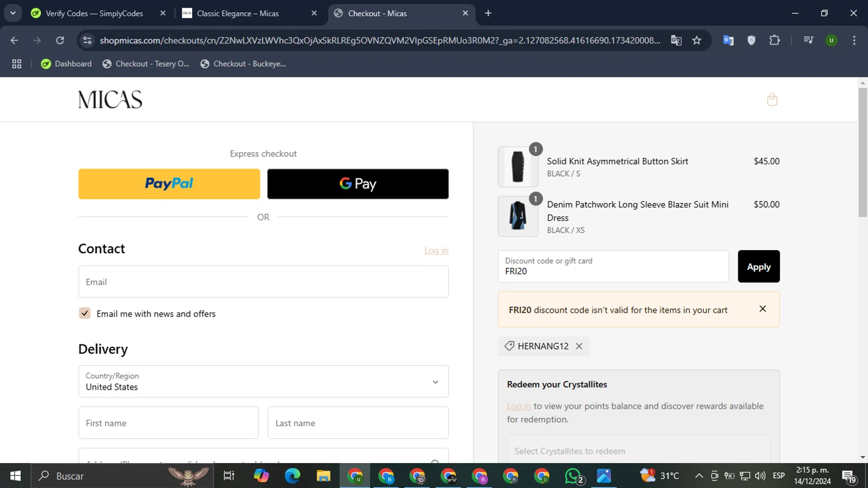Open the Extensions puzzle icon
This screenshot has height=488, width=868.
pyautogui.click(x=774, y=40)
